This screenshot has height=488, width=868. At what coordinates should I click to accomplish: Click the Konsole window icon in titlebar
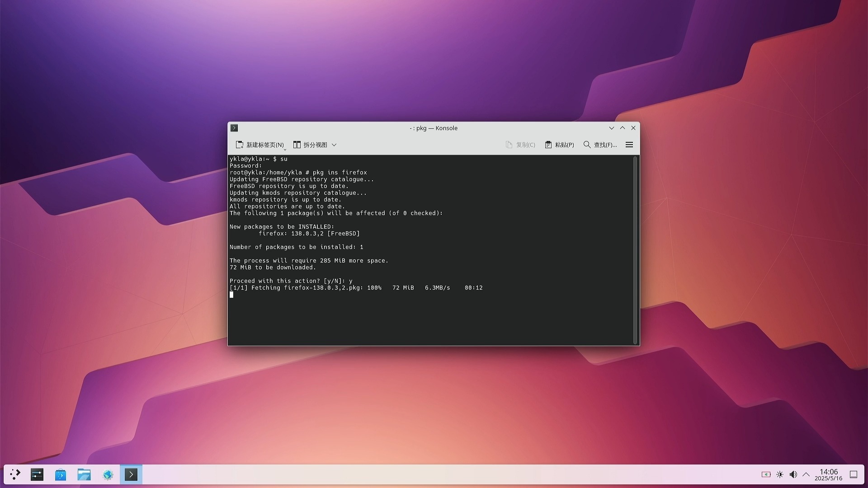[x=234, y=128]
